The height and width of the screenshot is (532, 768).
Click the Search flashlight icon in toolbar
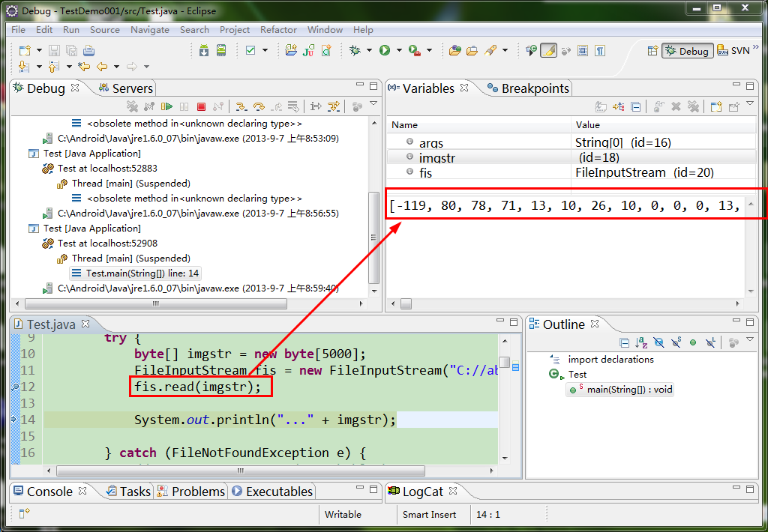point(490,50)
